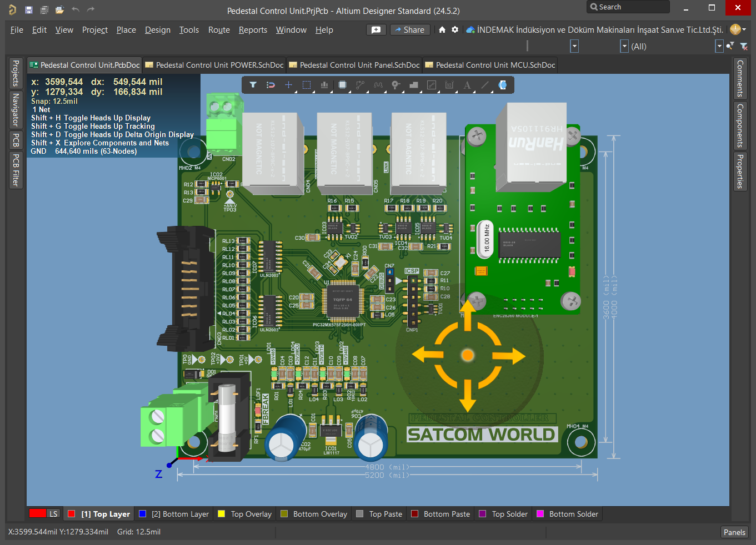Open the Reports menu

[253, 30]
